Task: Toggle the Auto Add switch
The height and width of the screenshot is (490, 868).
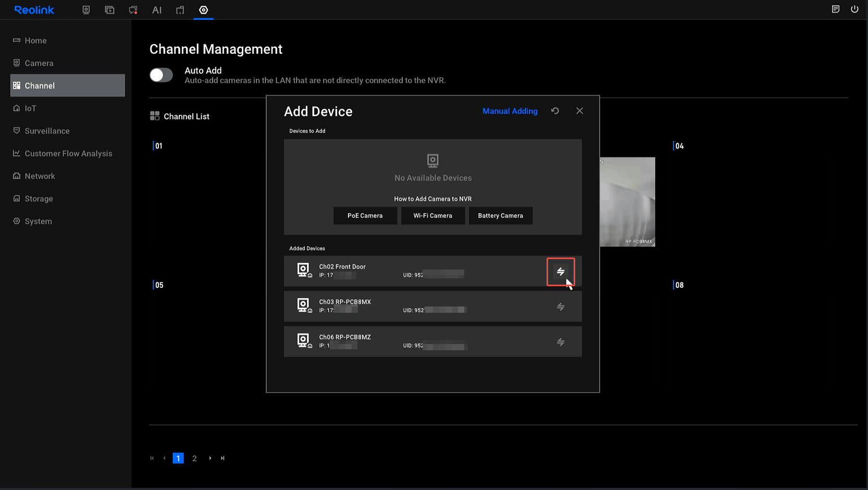Action: [161, 75]
